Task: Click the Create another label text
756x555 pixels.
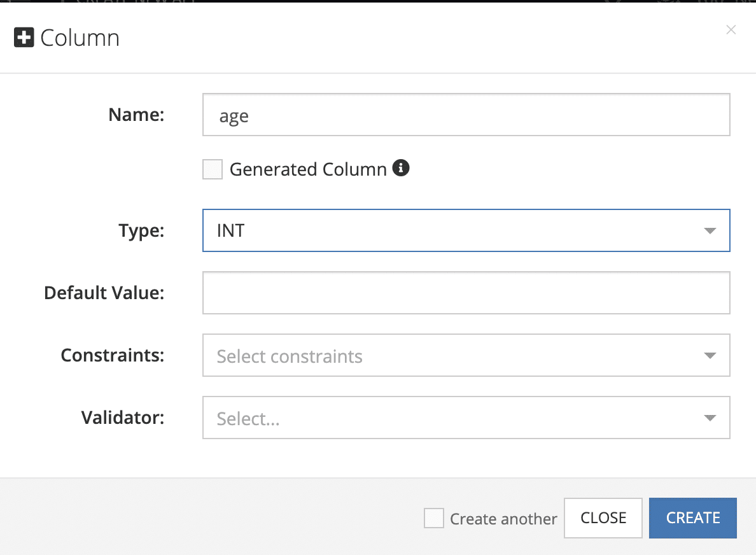Action: 503,519
